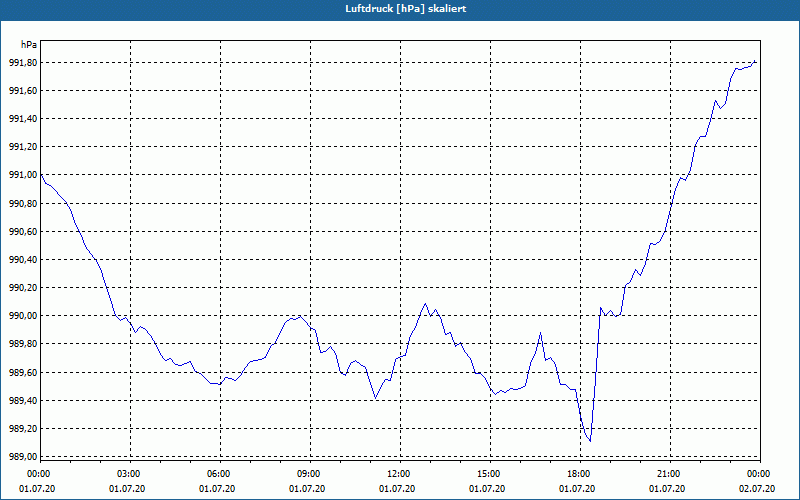Click the 989,40 axis value
The width and height of the screenshot is (800, 500).
(x=23, y=401)
